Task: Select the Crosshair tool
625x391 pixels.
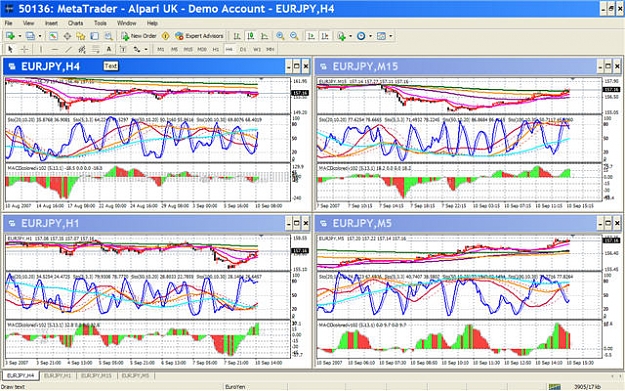Action: coord(24,49)
